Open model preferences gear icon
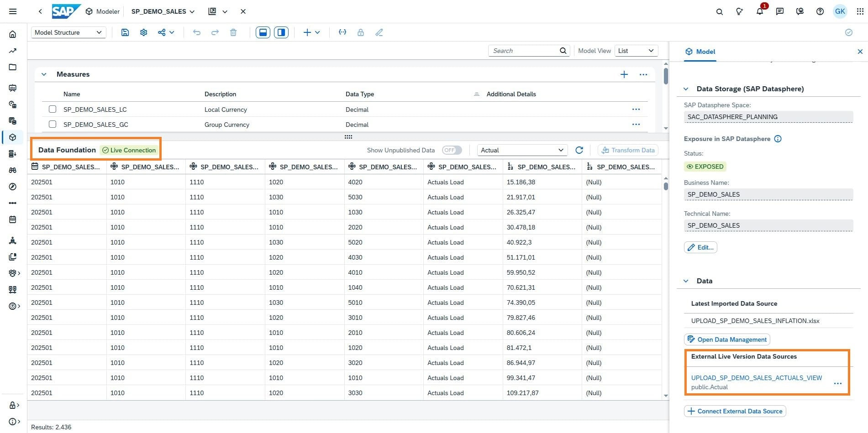 pyautogui.click(x=143, y=32)
